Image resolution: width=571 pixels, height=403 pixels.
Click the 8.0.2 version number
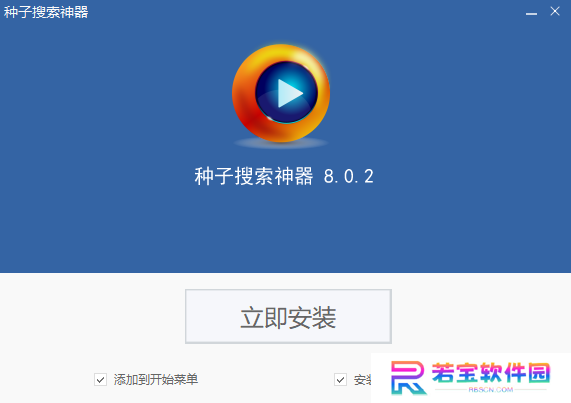[349, 177]
